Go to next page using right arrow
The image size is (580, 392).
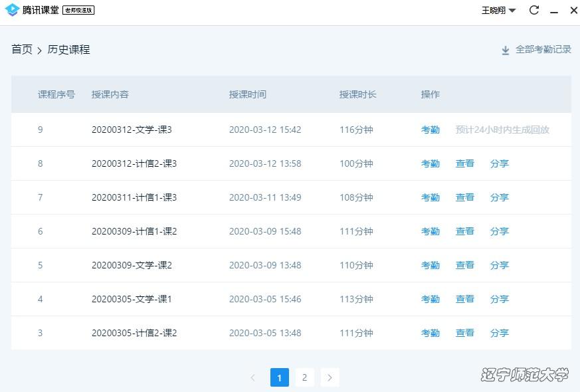click(330, 377)
